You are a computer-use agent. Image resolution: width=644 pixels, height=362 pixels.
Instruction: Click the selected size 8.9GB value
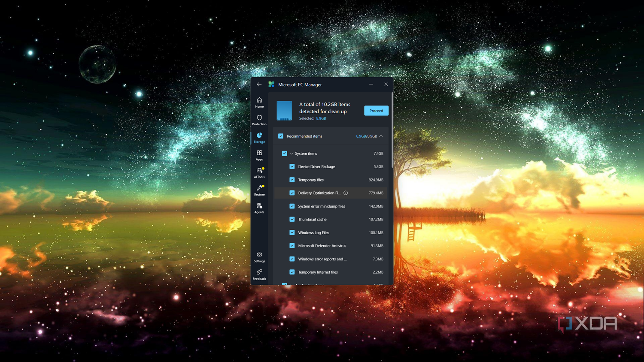coord(321,118)
